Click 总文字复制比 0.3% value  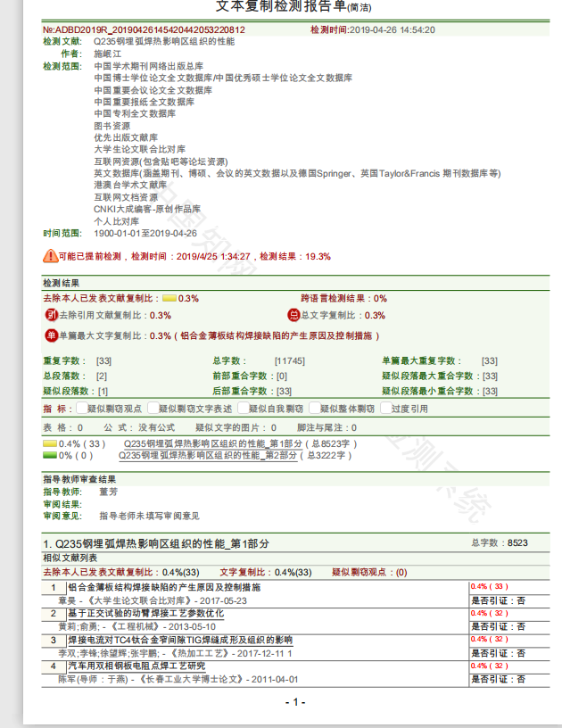[375, 315]
